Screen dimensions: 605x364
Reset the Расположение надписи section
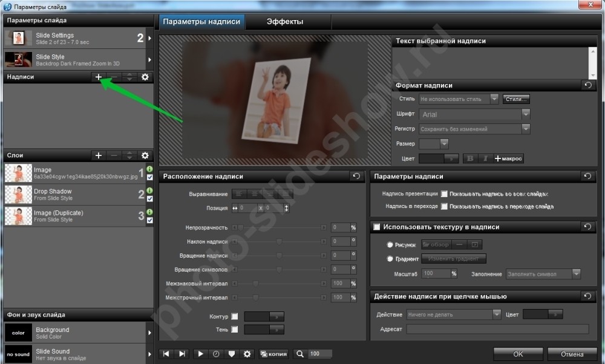pyautogui.click(x=356, y=176)
